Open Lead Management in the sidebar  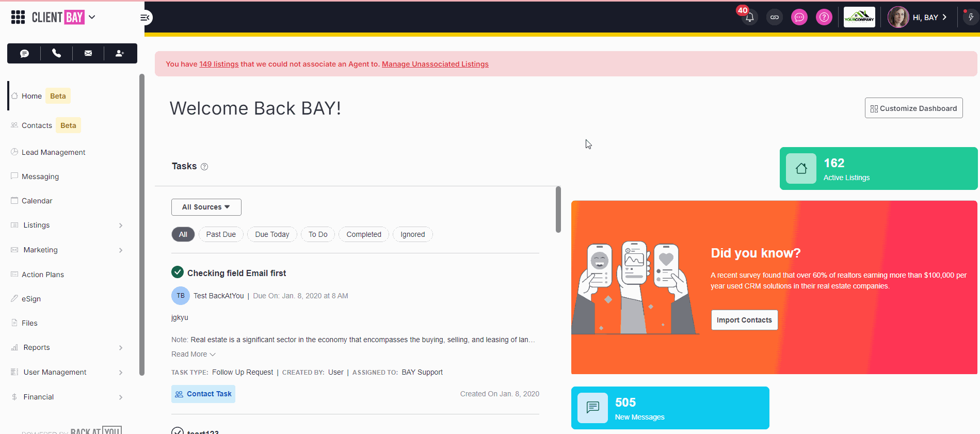[53, 152]
